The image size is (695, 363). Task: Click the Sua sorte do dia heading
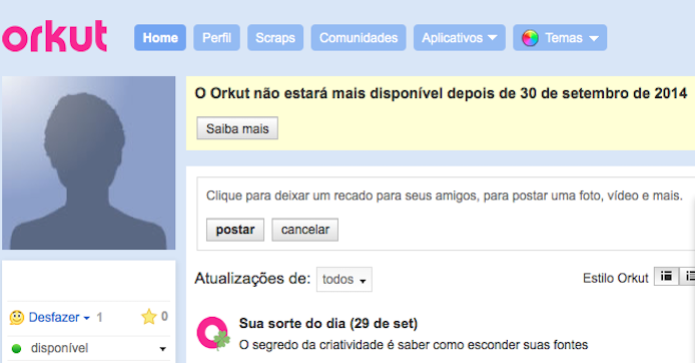click(x=328, y=324)
